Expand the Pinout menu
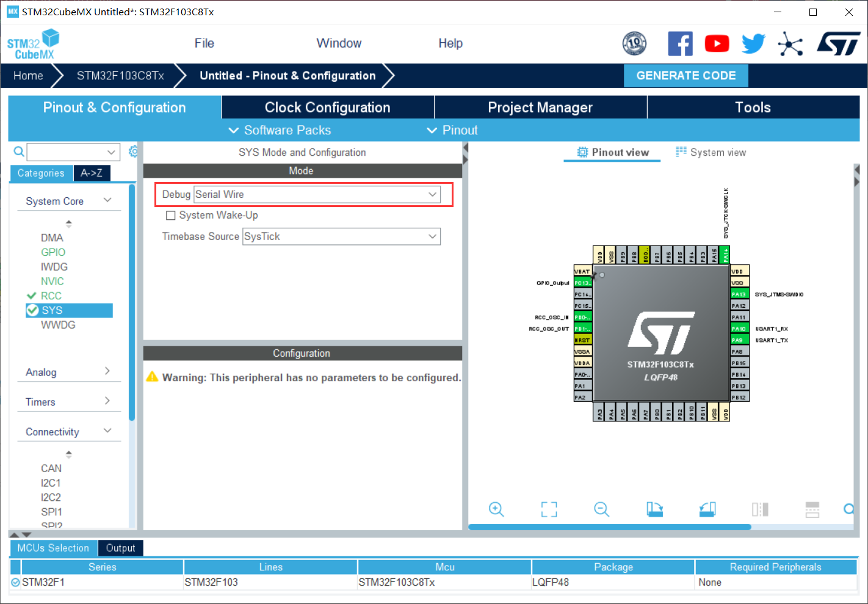The width and height of the screenshot is (868, 604). pyautogui.click(x=452, y=130)
